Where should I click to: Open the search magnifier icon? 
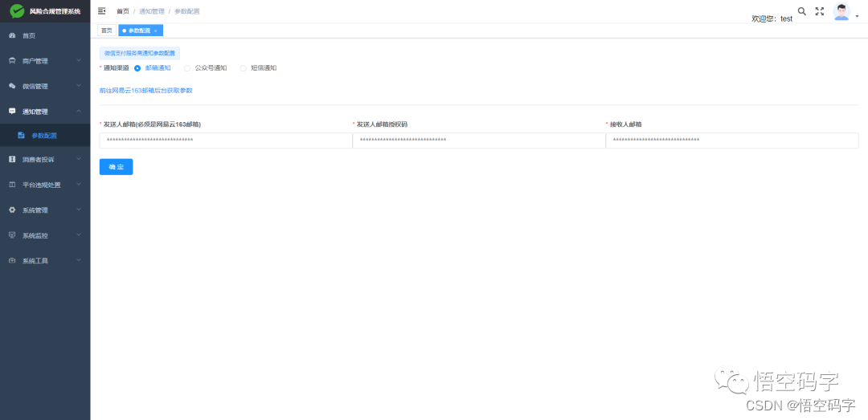click(x=801, y=11)
